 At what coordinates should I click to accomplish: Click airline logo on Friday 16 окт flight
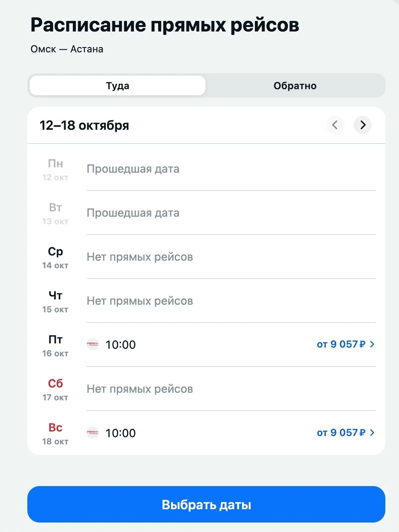point(93,344)
